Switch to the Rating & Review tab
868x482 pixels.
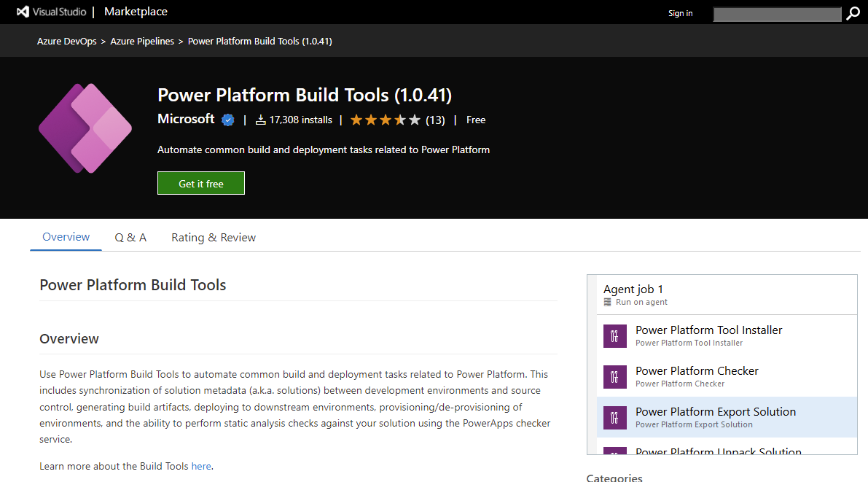[214, 238]
